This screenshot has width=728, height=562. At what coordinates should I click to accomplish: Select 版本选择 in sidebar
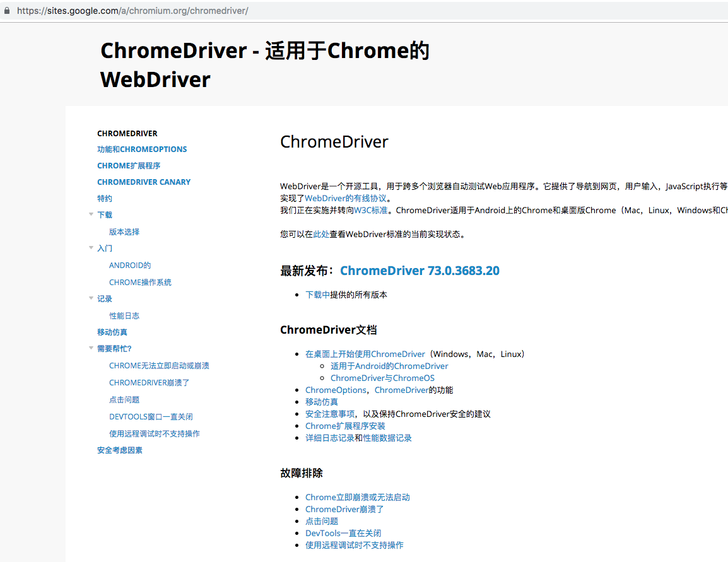pos(124,232)
